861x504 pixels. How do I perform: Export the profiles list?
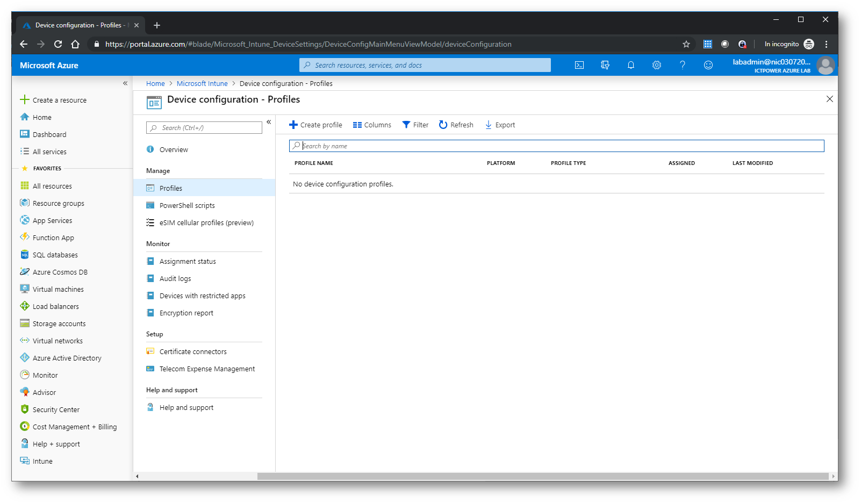point(500,125)
